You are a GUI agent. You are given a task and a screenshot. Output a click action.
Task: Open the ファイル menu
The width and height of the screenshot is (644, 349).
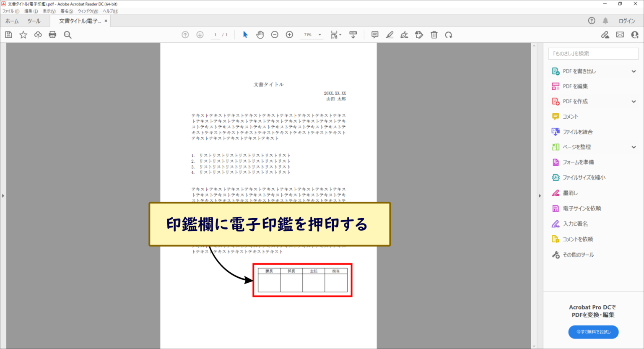(10, 11)
